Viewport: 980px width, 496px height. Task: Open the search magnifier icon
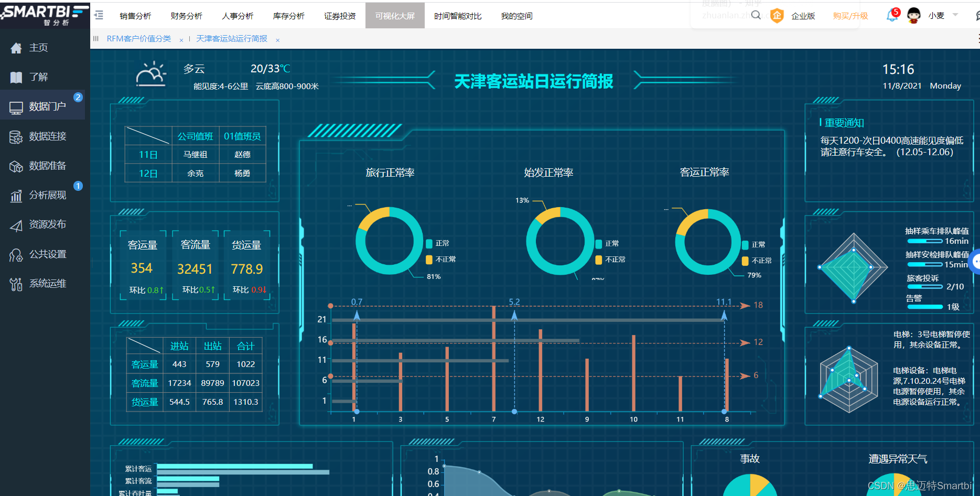click(x=756, y=15)
